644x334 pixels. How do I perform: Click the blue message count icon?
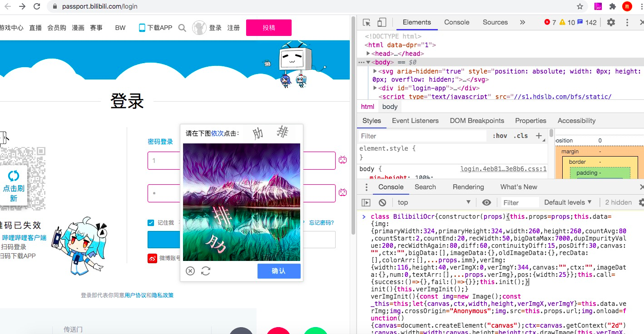click(580, 22)
